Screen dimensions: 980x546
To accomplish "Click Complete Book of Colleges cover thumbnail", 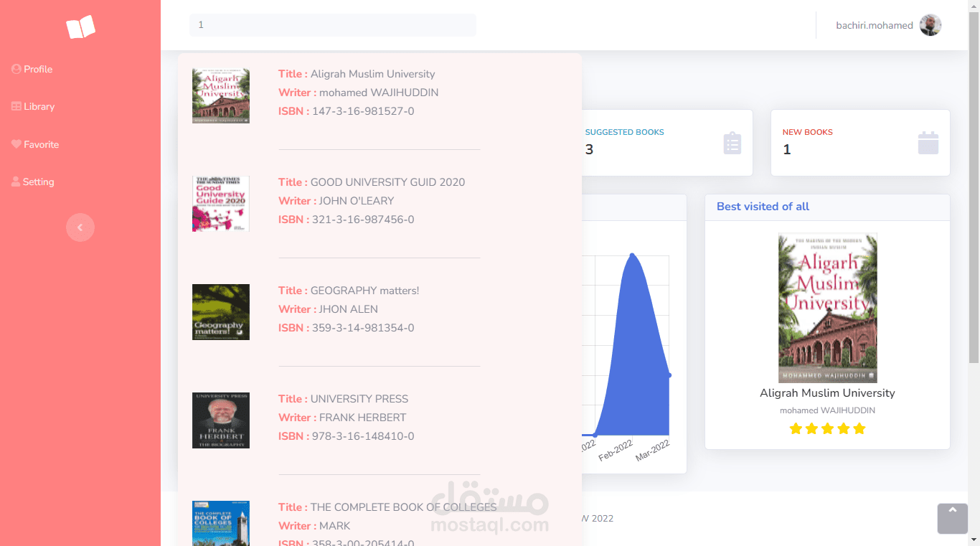I will click(221, 523).
